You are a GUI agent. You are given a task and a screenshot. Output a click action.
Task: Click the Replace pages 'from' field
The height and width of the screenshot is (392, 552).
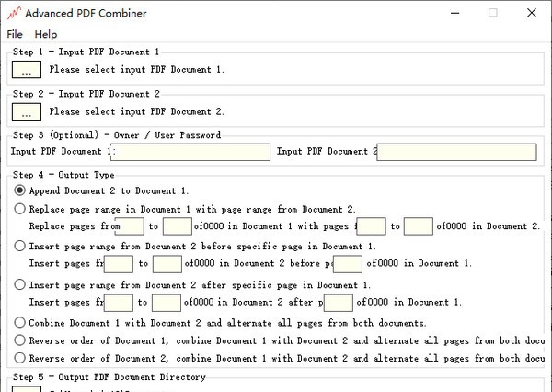click(x=132, y=226)
